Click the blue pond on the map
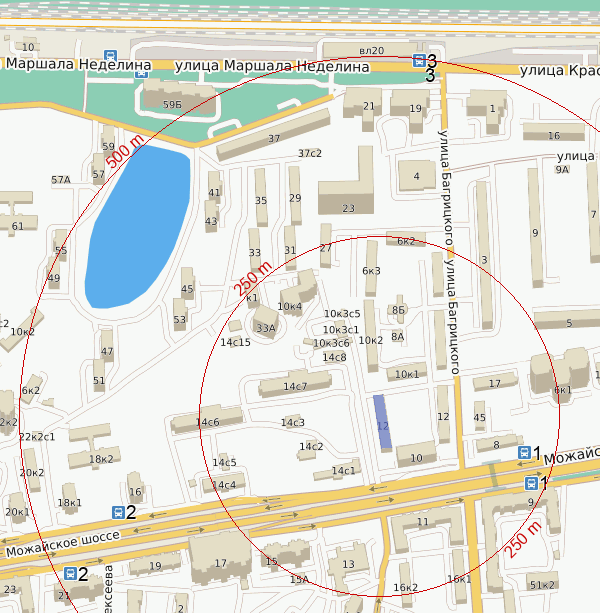Viewport: 600px width, 613px height. click(x=137, y=225)
